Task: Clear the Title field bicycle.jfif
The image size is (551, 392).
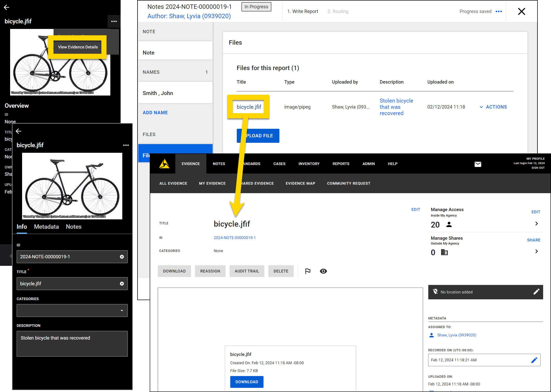Action: pyautogui.click(x=122, y=283)
